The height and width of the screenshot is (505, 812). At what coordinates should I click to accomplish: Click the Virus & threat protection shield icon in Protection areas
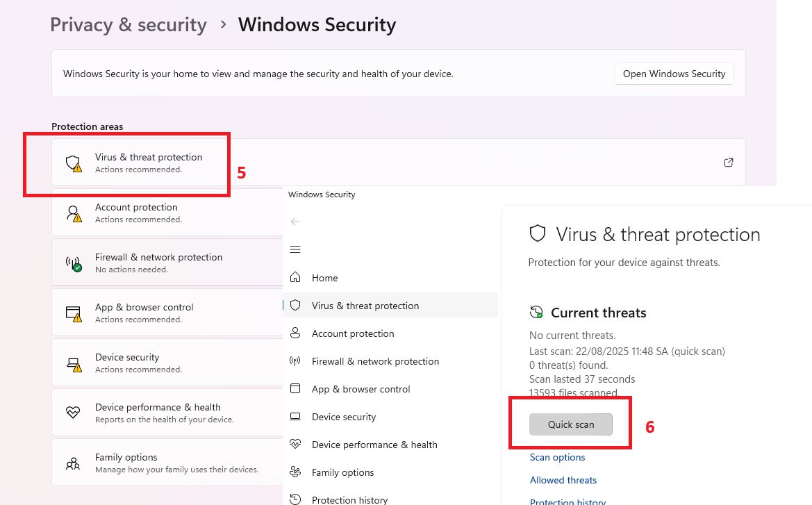click(x=74, y=163)
